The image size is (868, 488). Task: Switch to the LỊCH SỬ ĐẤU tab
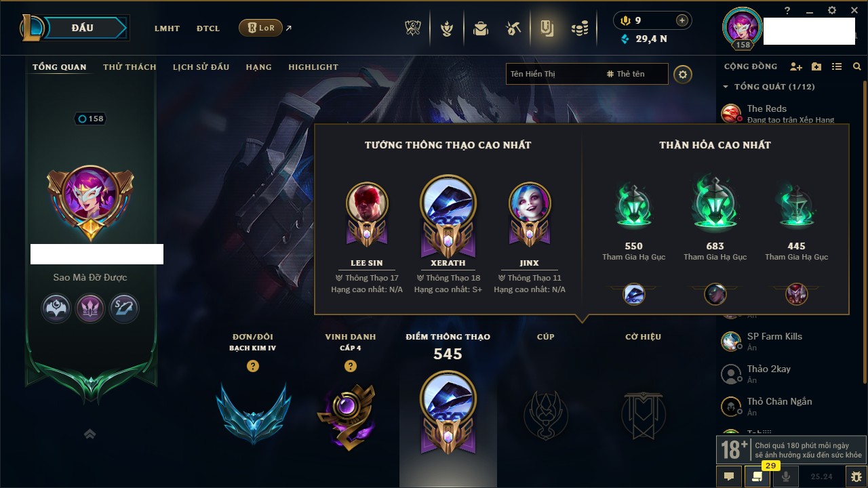(201, 67)
